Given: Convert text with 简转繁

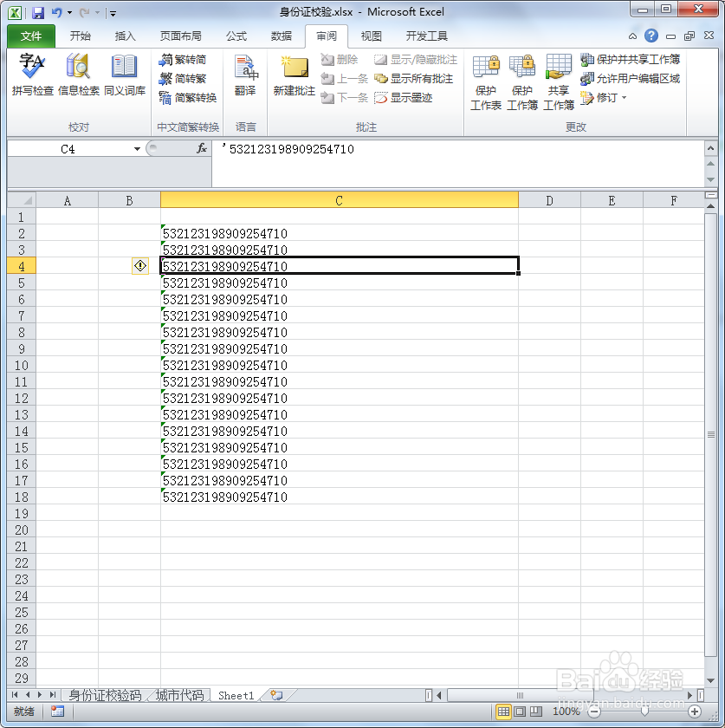Looking at the screenshot, I should click(183, 79).
